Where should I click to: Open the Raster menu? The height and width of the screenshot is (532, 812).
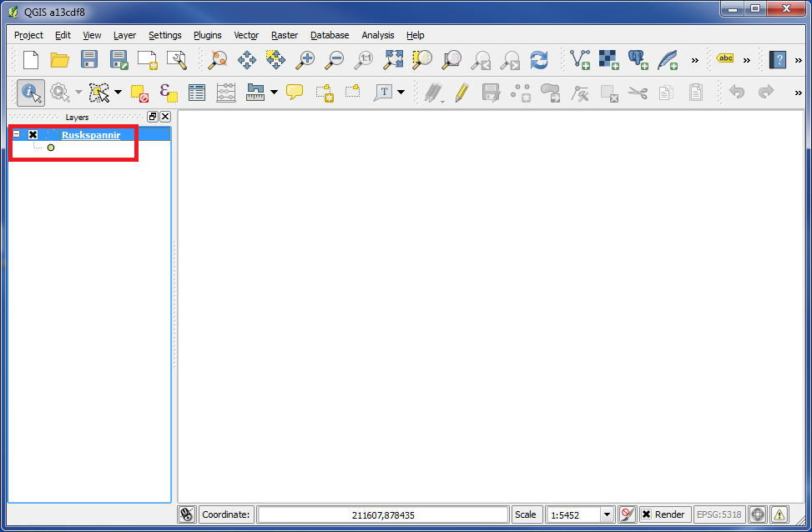(285, 35)
